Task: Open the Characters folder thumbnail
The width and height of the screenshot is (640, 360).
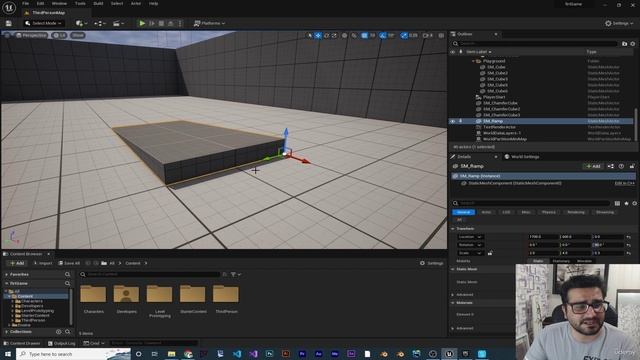Action: tap(93, 294)
